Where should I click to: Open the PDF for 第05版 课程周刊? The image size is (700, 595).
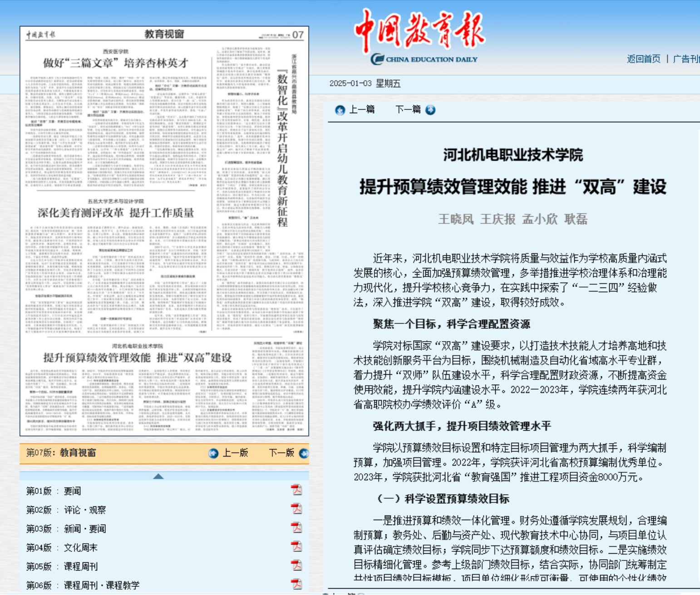point(296,565)
